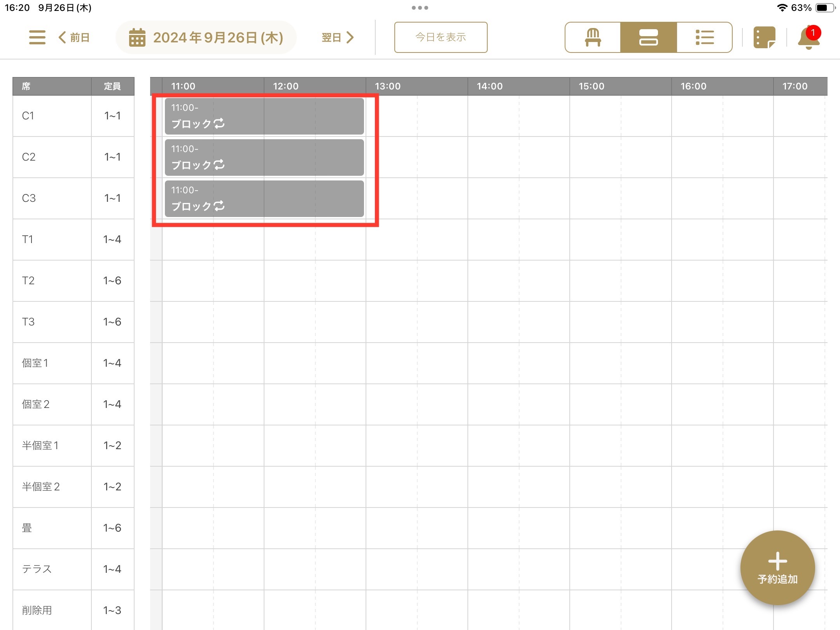
Task: Switch to timeline bar view
Action: [x=648, y=37]
